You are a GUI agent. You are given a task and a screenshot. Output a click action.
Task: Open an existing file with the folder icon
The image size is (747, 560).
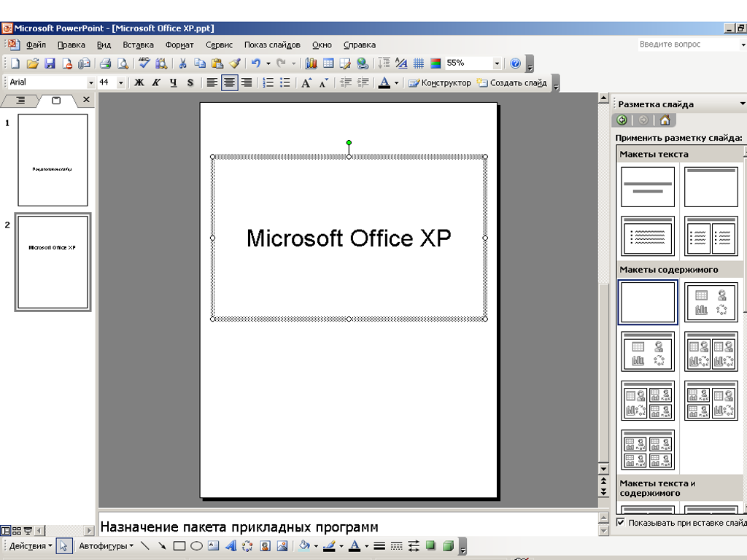click(32, 63)
